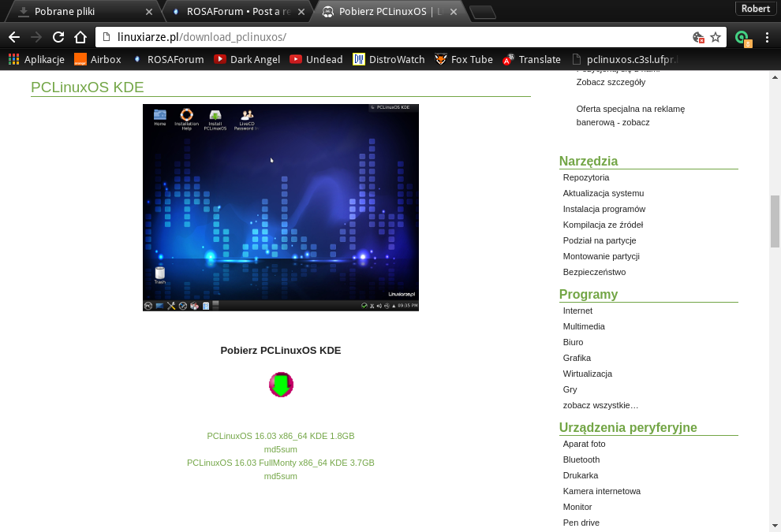781x532 pixels.
Task: Click the green download arrow icon
Action: tap(281, 385)
